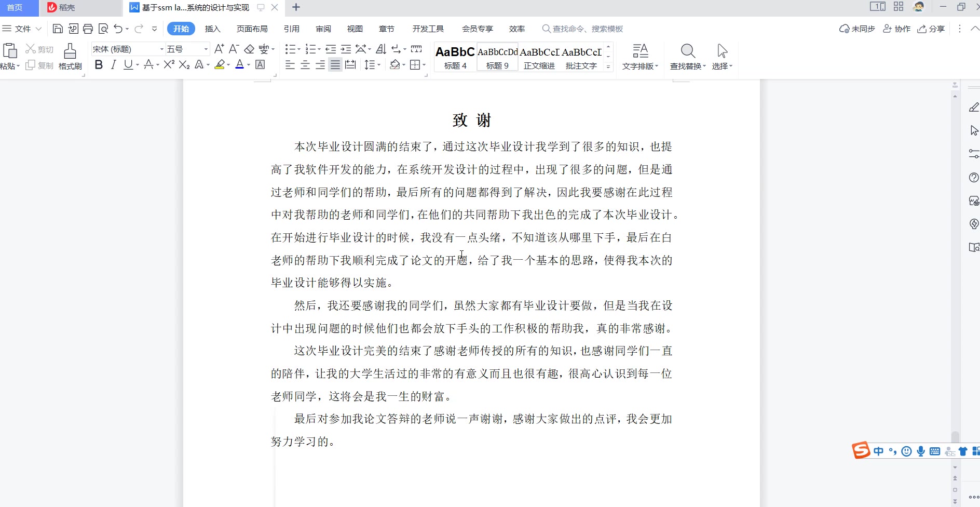Image resolution: width=980 pixels, height=507 pixels.
Task: Open 文字排版 text layout tool
Action: click(x=640, y=57)
